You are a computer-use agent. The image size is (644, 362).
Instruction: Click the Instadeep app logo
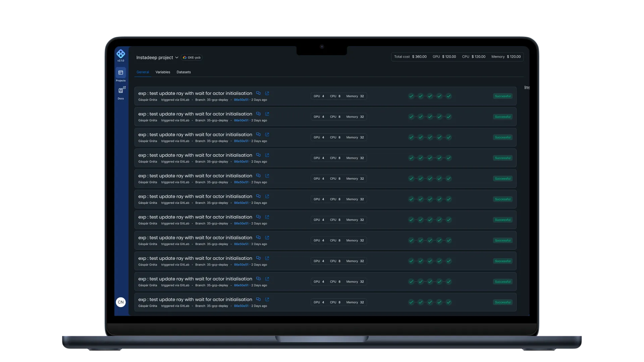121,54
